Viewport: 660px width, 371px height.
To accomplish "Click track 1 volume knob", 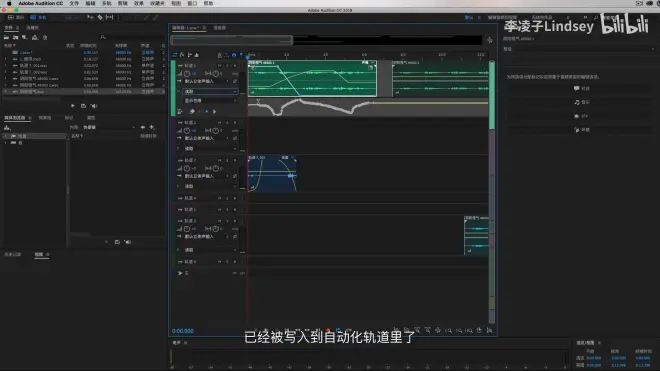I will (x=187, y=73).
